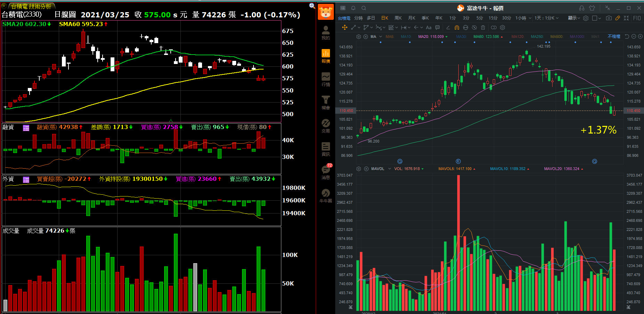Click the camera screenshot icon in chart toolbar

click(609, 18)
